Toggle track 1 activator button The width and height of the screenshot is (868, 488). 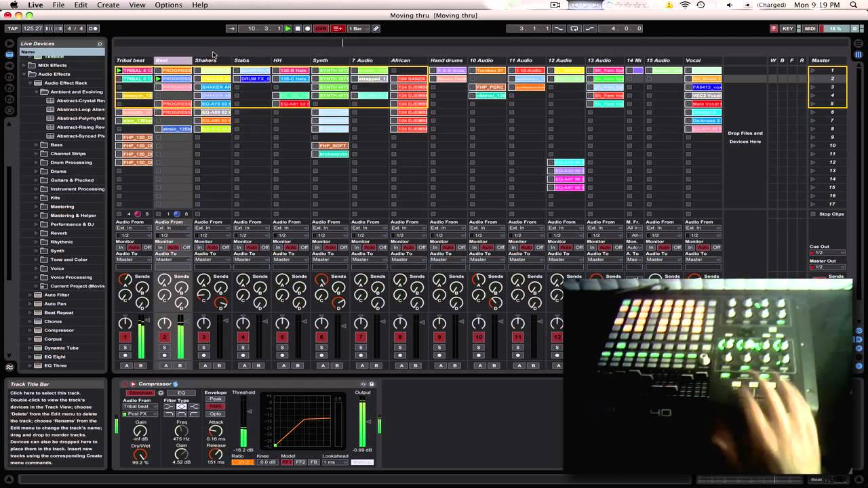click(x=125, y=338)
